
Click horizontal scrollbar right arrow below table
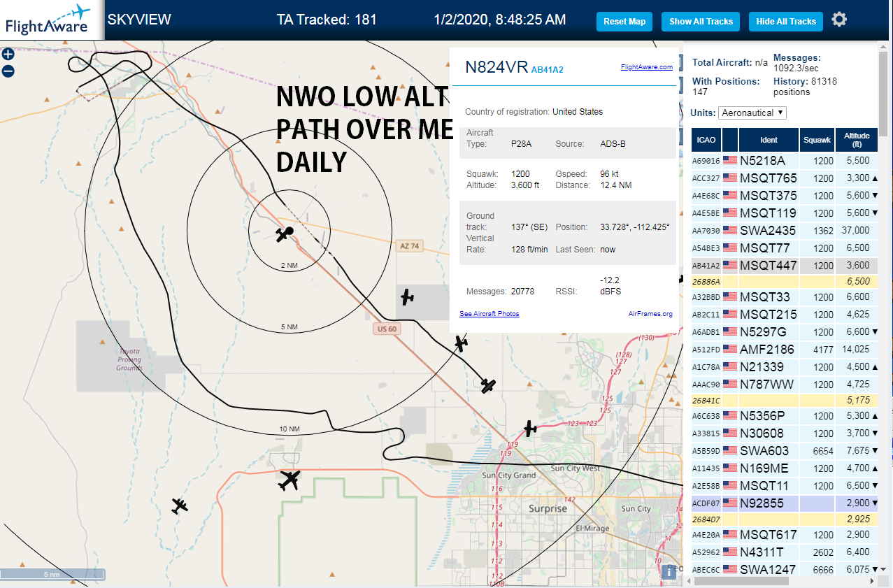coord(873,581)
